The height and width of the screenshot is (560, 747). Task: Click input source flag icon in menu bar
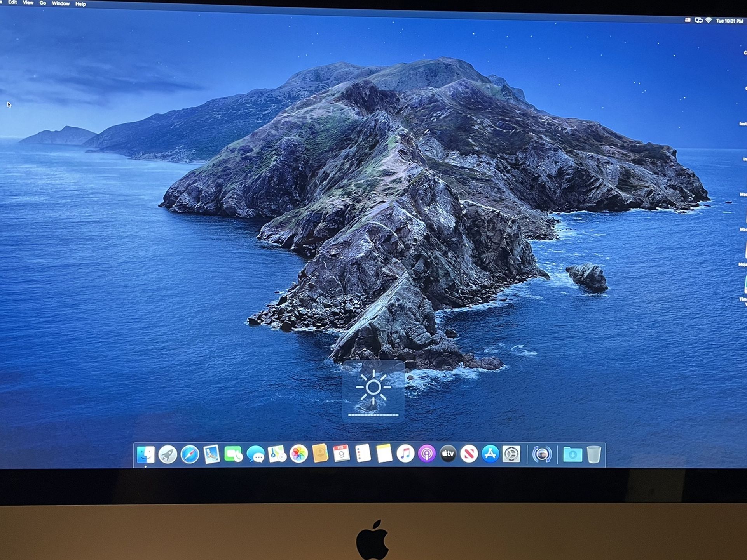tap(688, 20)
